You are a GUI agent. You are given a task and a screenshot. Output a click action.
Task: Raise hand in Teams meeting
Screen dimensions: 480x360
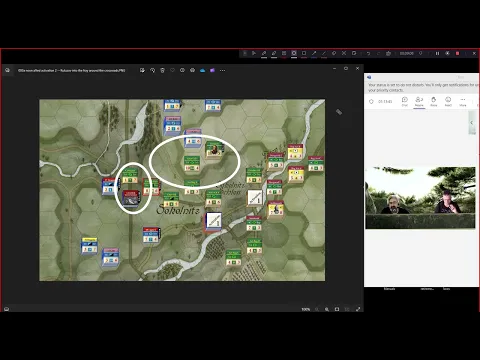pos(434,101)
